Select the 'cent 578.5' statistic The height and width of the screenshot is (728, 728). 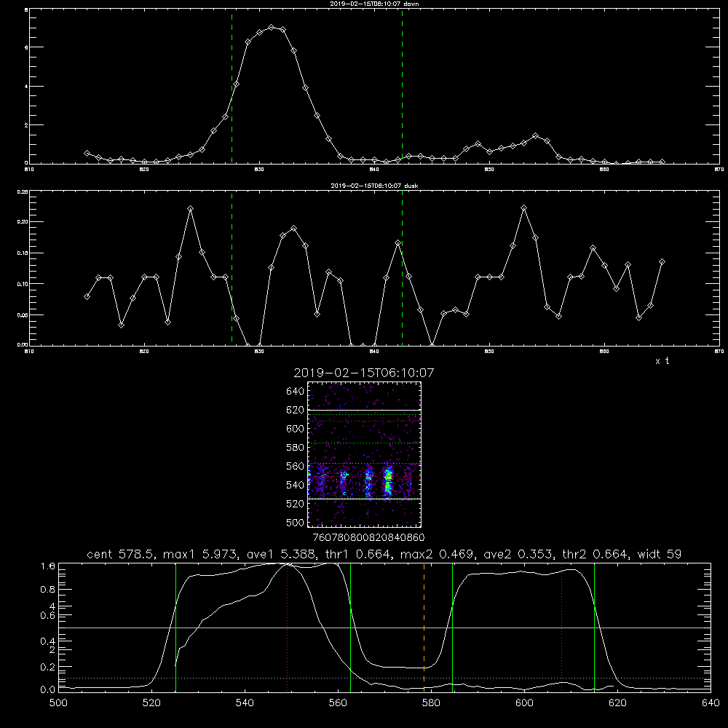[x=122, y=554]
